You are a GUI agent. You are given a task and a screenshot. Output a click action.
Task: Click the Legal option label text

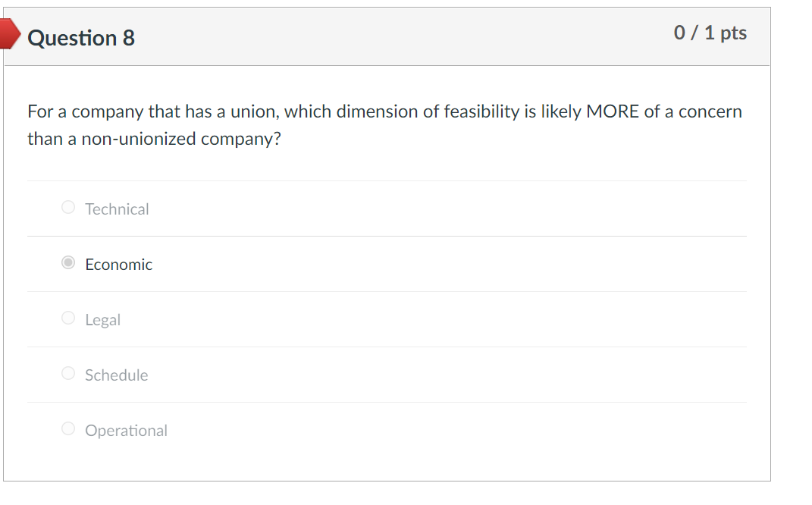pyautogui.click(x=102, y=320)
